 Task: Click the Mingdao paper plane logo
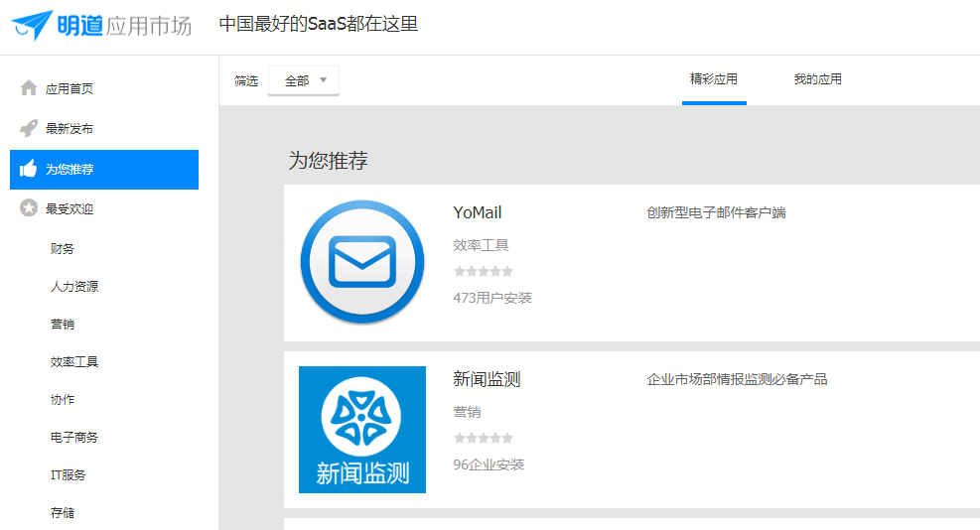[x=31, y=25]
